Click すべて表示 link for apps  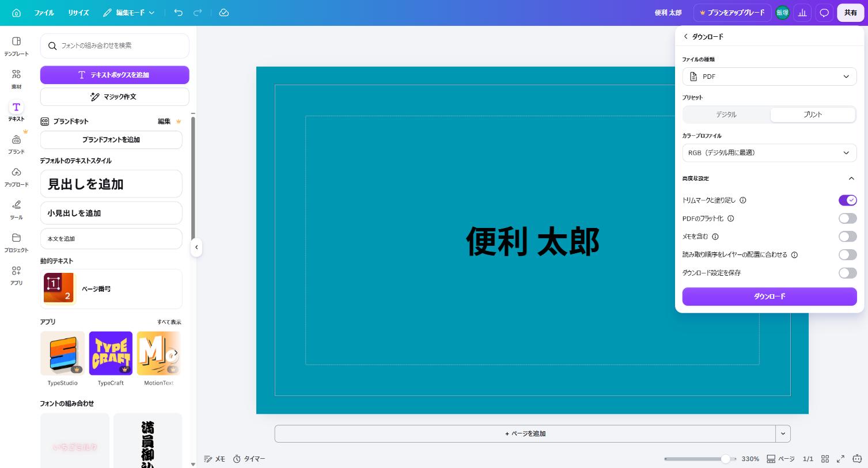click(x=169, y=322)
